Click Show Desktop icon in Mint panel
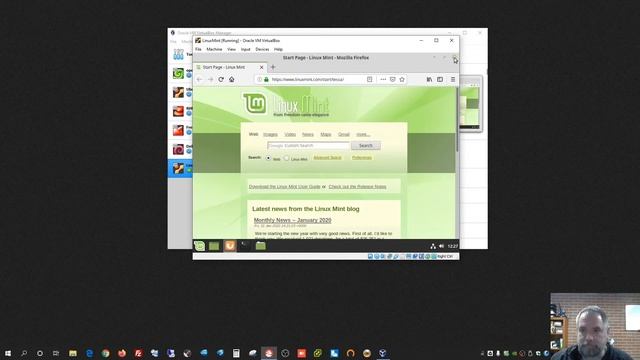Image resolution: width=640 pixels, height=360 pixels. point(214,246)
